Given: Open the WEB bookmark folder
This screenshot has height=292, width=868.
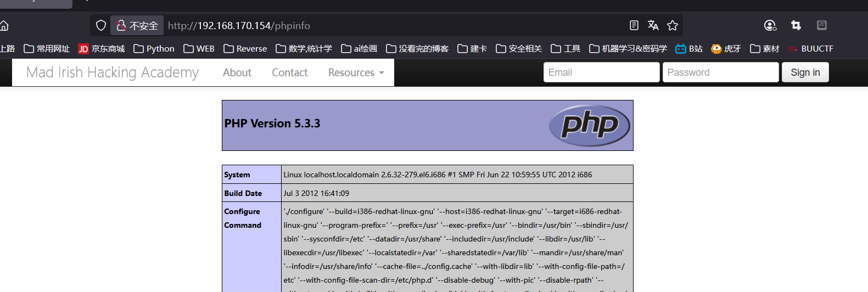Looking at the screenshot, I should pos(199,49).
